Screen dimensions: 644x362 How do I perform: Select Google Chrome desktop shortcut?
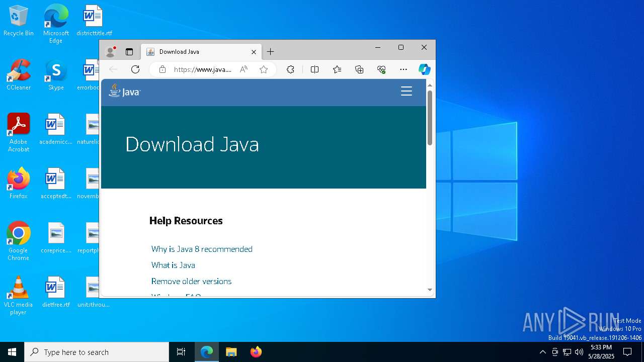click(x=19, y=241)
